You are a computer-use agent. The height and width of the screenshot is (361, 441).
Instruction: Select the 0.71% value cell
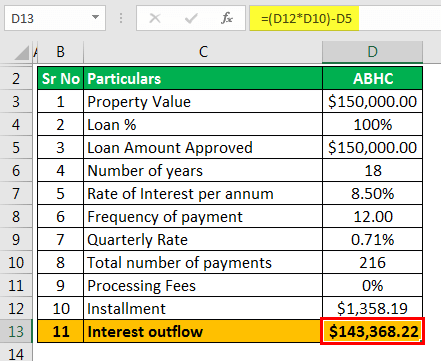tap(373, 239)
